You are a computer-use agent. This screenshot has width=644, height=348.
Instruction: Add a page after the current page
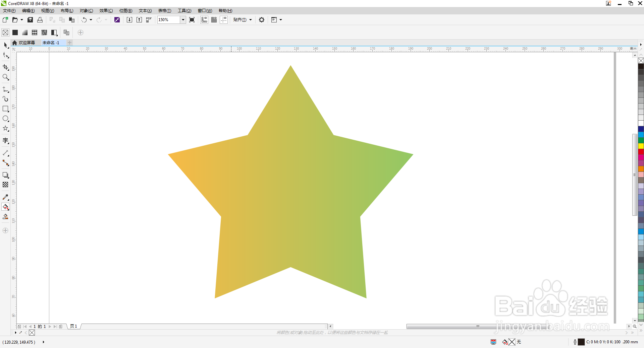(x=61, y=326)
